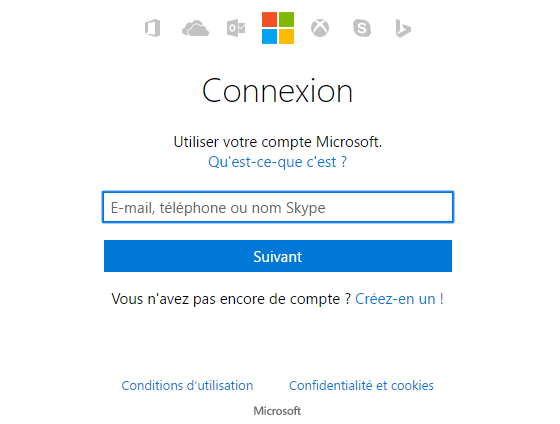
Task: Click the blue Suivant button
Action: click(x=278, y=256)
